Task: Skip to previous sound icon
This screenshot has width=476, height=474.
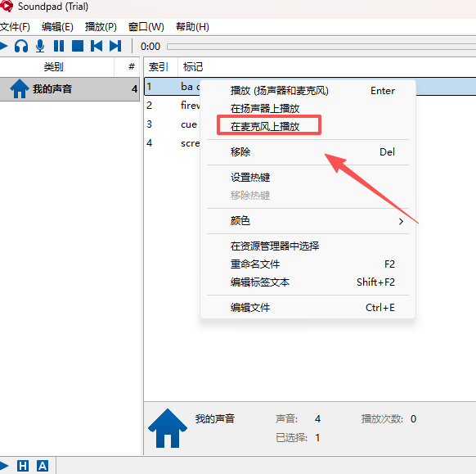Action: pyautogui.click(x=97, y=46)
